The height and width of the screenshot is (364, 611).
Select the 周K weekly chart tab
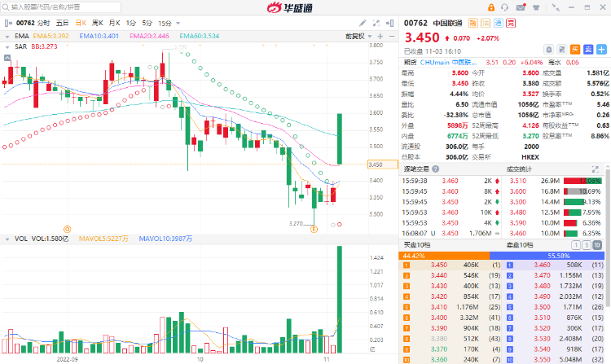98,23
